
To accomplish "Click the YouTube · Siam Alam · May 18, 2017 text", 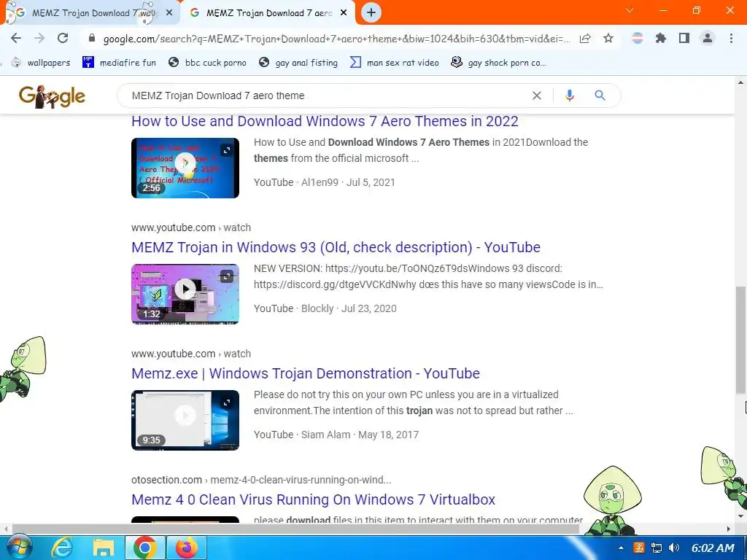I will coord(336,435).
